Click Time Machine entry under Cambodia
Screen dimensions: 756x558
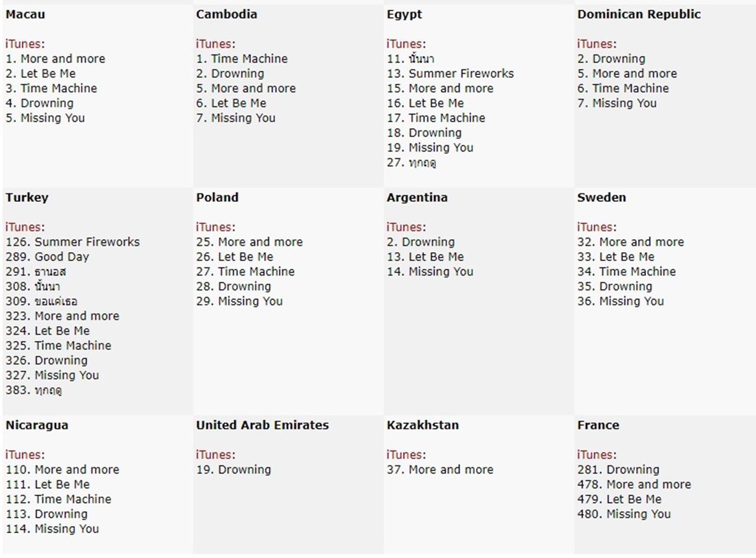click(x=242, y=58)
